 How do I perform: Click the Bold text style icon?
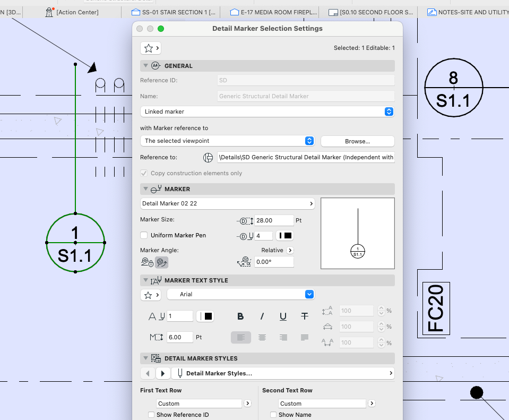click(x=240, y=316)
